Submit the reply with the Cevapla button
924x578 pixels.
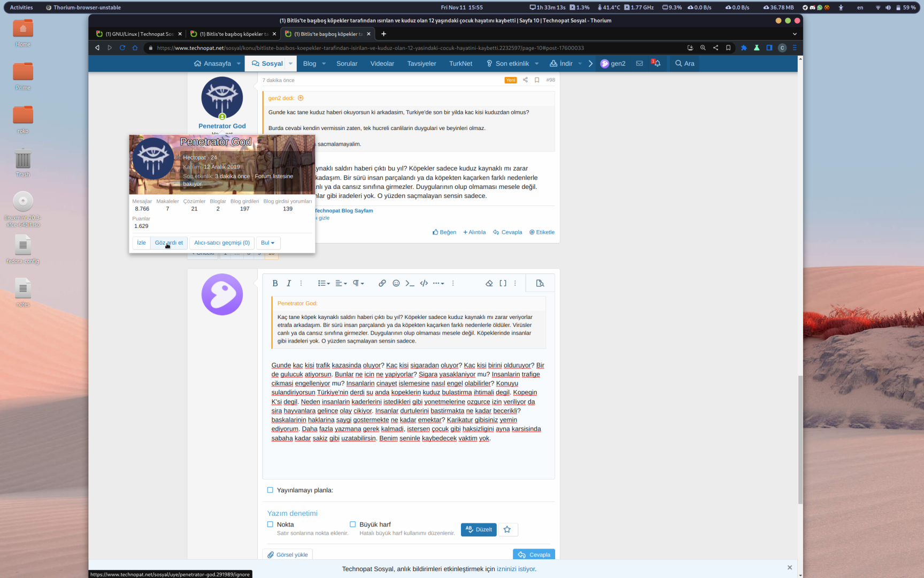(534, 555)
